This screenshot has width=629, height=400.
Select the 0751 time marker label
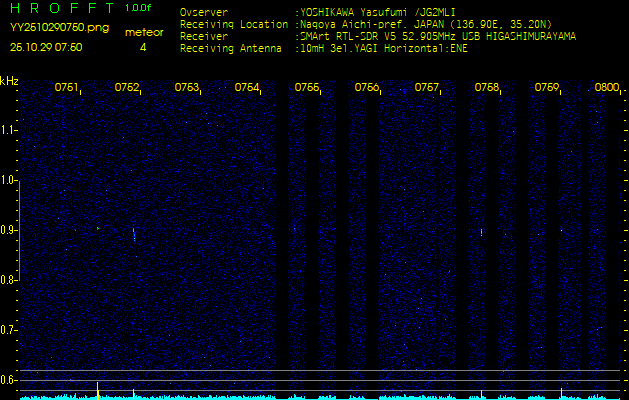pyautogui.click(x=66, y=87)
